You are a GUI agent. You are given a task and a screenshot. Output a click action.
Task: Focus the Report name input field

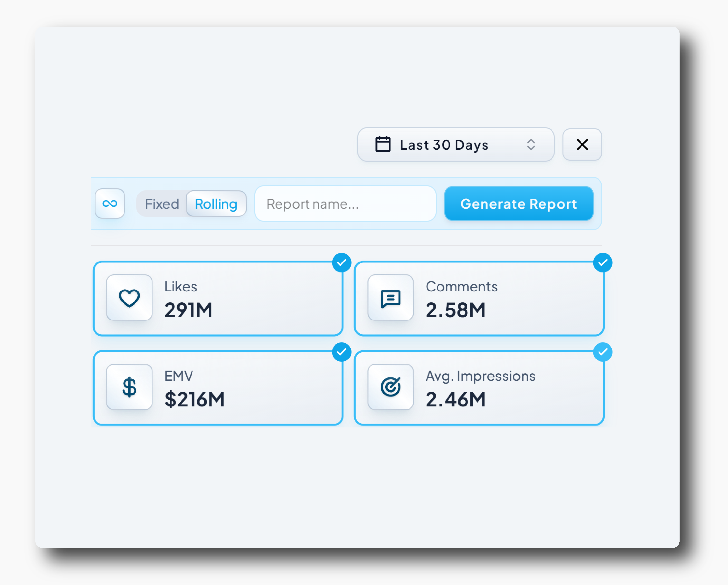345,204
